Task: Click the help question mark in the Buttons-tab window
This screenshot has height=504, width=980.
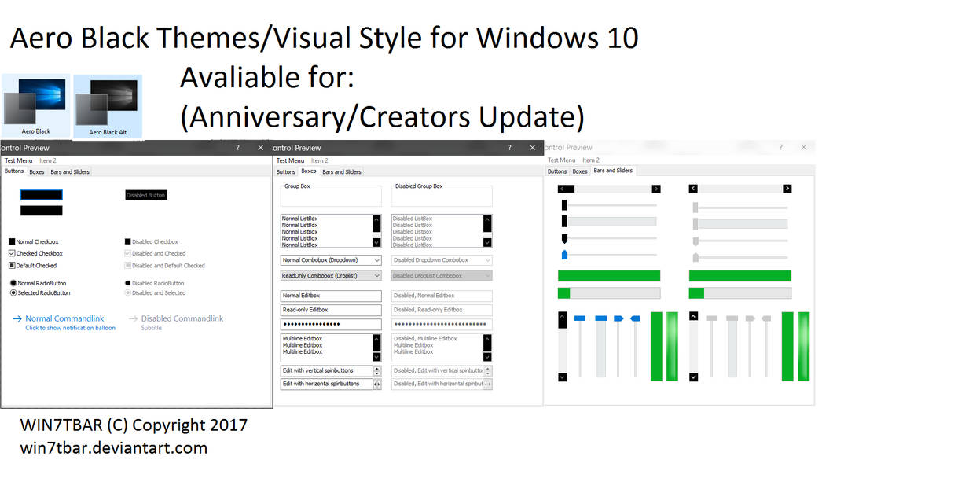Action: pyautogui.click(x=238, y=148)
